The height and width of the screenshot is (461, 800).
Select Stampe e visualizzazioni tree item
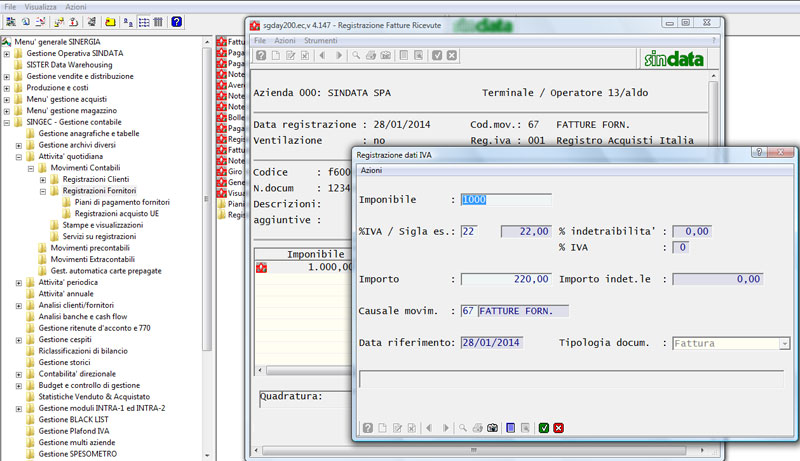(103, 225)
